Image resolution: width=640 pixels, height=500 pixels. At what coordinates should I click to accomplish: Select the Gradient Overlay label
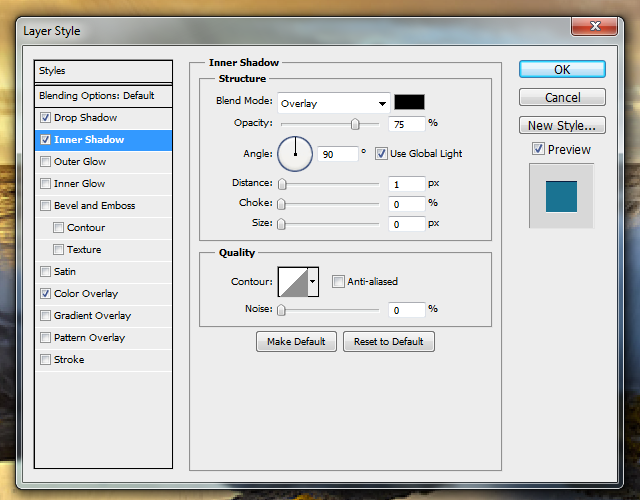point(92,316)
